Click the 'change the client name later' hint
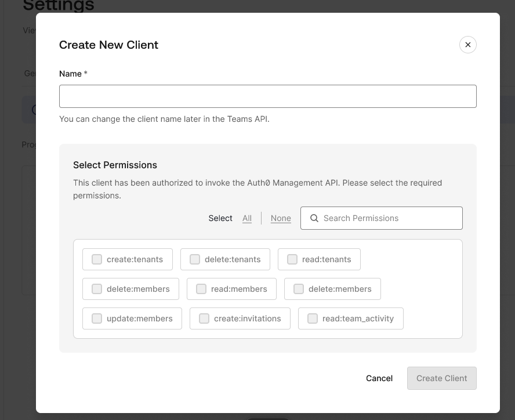This screenshot has height=420, width=515. tap(164, 119)
